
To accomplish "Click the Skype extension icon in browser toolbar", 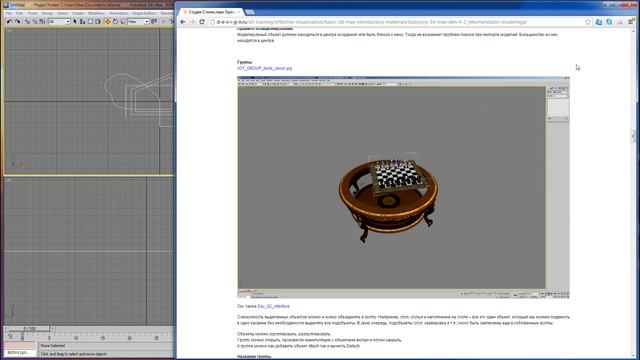I will [609, 22].
